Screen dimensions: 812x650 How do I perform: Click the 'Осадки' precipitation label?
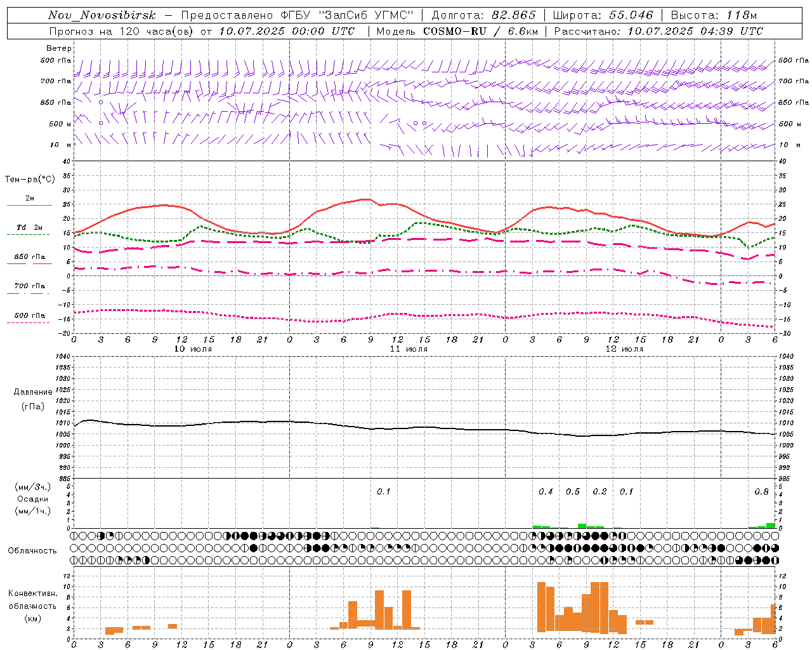tap(32, 499)
